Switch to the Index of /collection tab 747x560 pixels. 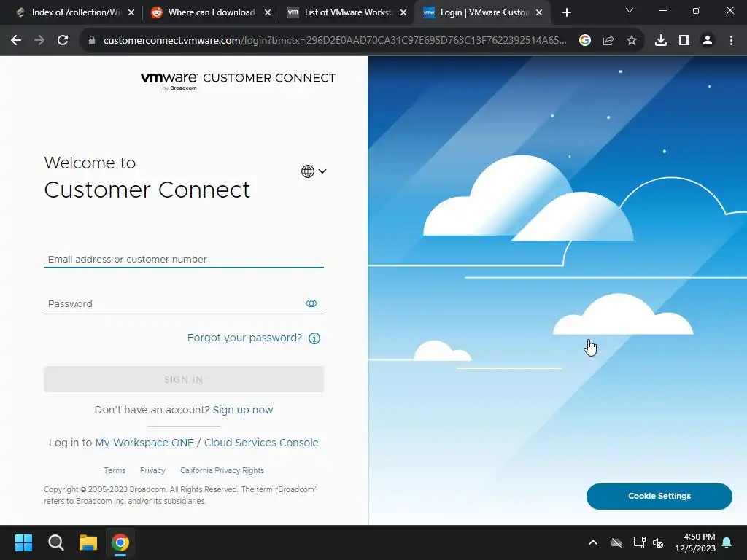click(75, 12)
